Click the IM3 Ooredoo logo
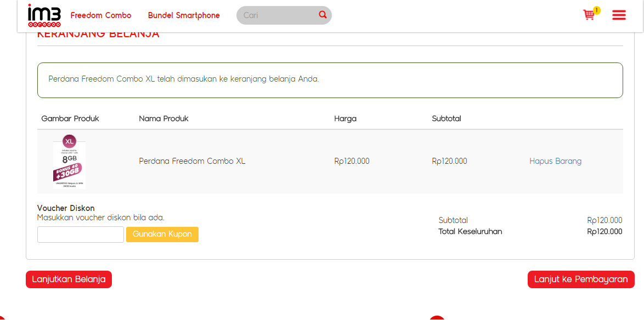Viewport: 644px width, 320px height. tap(44, 15)
